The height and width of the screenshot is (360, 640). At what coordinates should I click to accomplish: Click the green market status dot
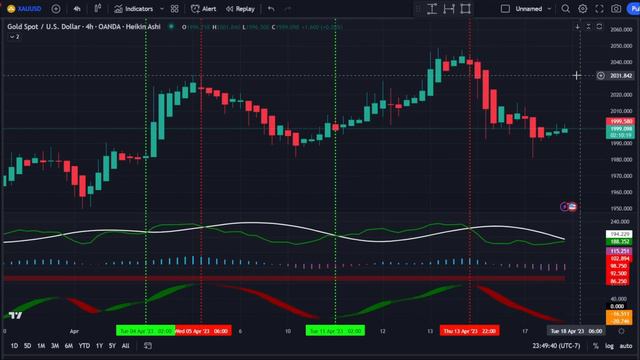[171, 27]
